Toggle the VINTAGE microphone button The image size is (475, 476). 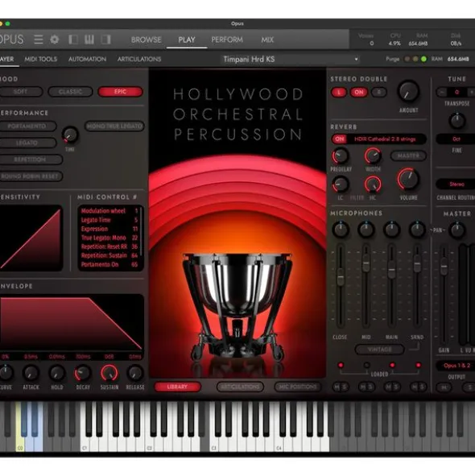(x=379, y=350)
